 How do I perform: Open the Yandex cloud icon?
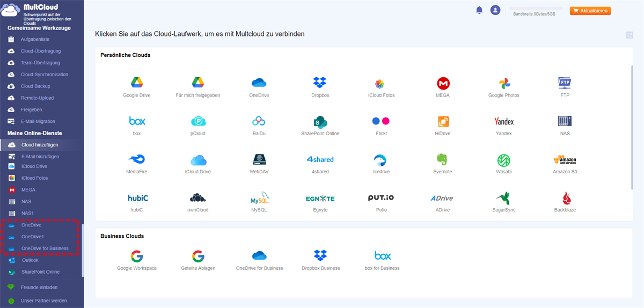[504, 122]
